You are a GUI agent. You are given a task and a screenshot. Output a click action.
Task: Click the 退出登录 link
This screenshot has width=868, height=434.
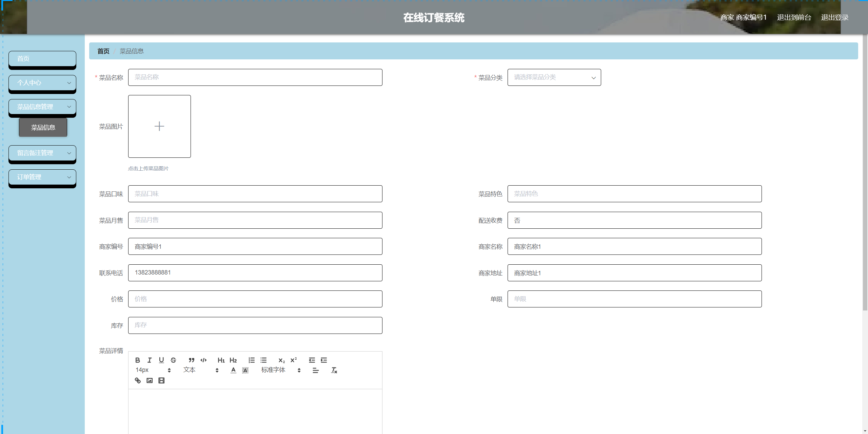click(834, 17)
